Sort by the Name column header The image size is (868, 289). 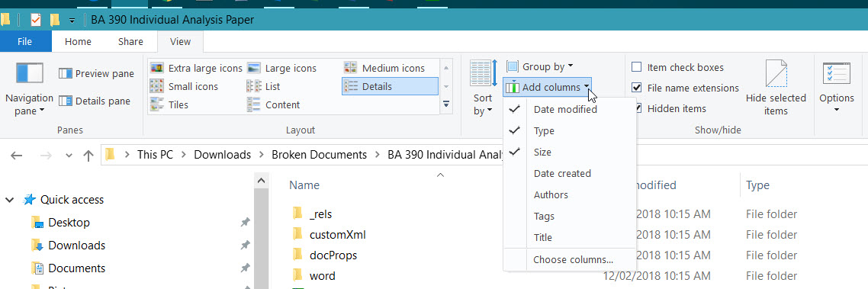tap(304, 185)
